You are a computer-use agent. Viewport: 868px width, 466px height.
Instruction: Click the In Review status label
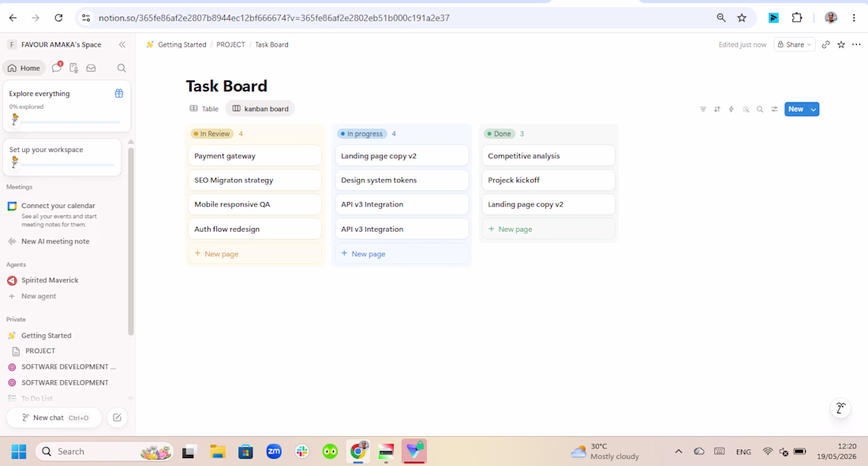click(212, 134)
